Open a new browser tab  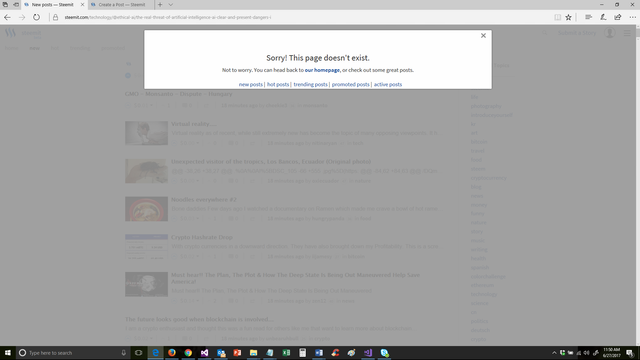[x=160, y=5]
